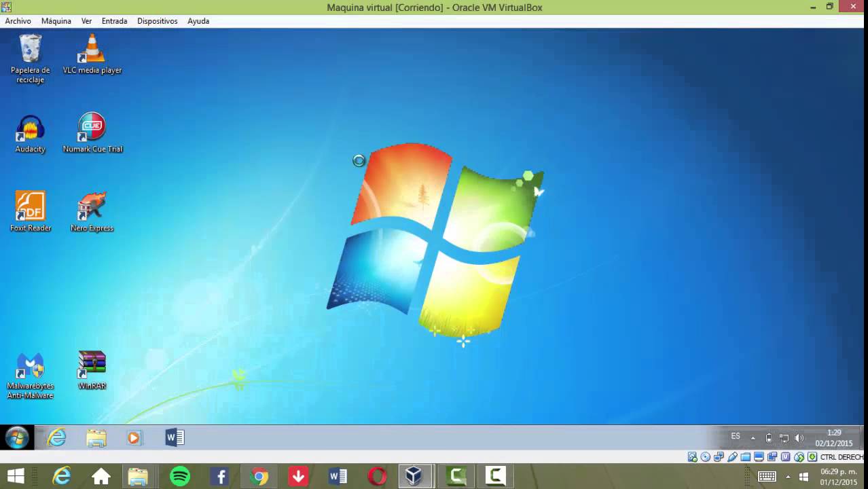This screenshot has width=868, height=489.
Task: Click the guest network tray icon
Action: click(784, 438)
